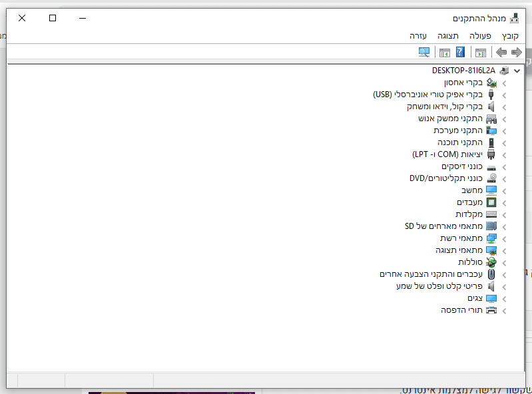This screenshot has width=532, height=394.
Task: Select the DESKTOP-81I6L2A computer icon
Action: coord(505,71)
